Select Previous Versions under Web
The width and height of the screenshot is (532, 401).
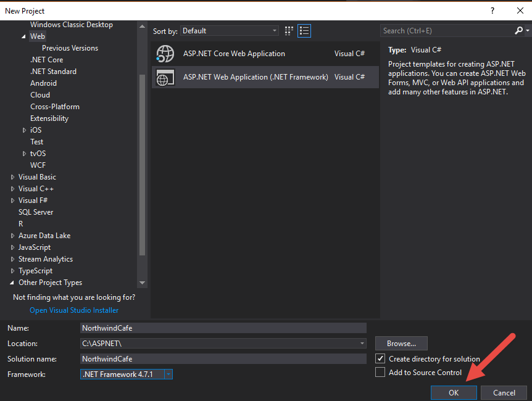[70, 48]
